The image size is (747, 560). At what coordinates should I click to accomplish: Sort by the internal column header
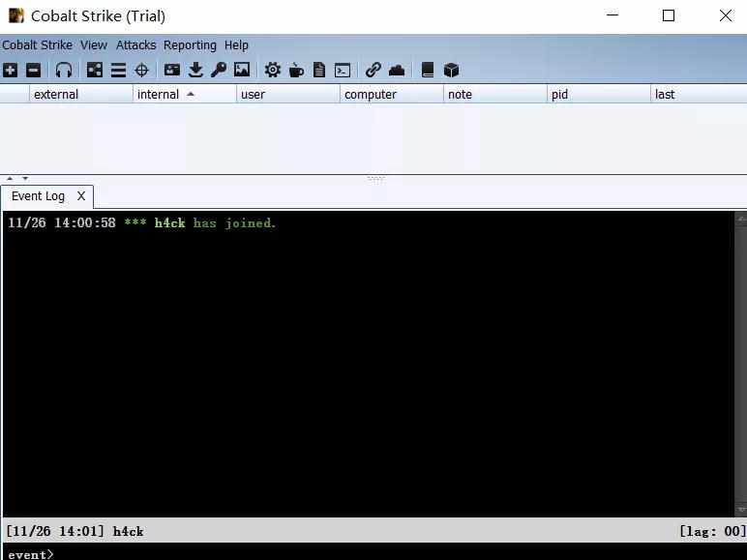159,95
